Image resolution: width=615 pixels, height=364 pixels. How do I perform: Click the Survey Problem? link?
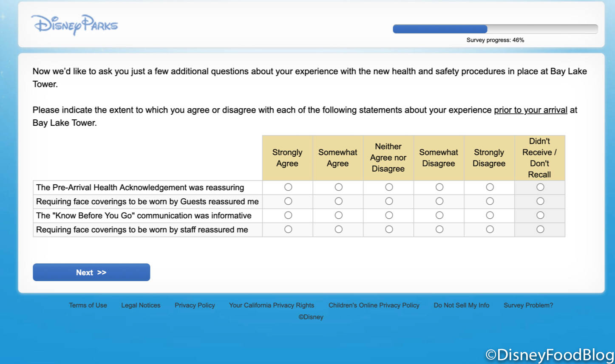[x=528, y=305]
